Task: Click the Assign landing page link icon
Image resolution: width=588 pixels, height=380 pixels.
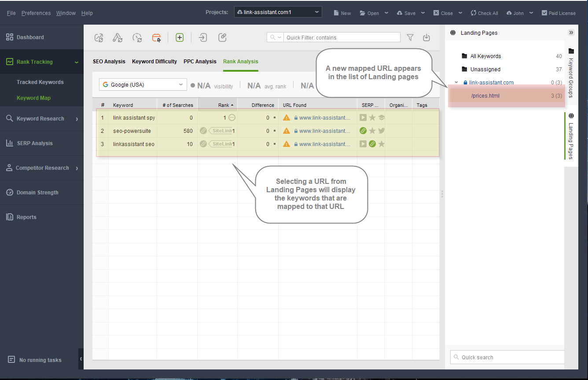Action: tap(222, 38)
